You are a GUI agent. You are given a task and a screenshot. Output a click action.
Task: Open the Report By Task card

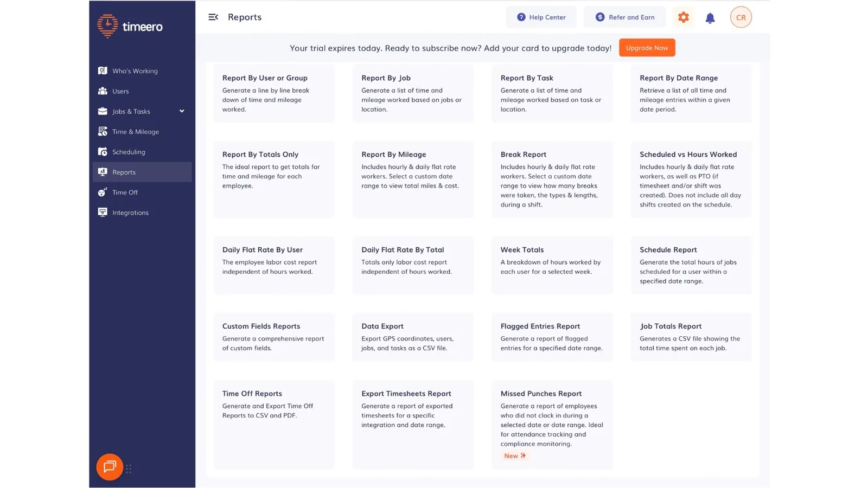(552, 93)
